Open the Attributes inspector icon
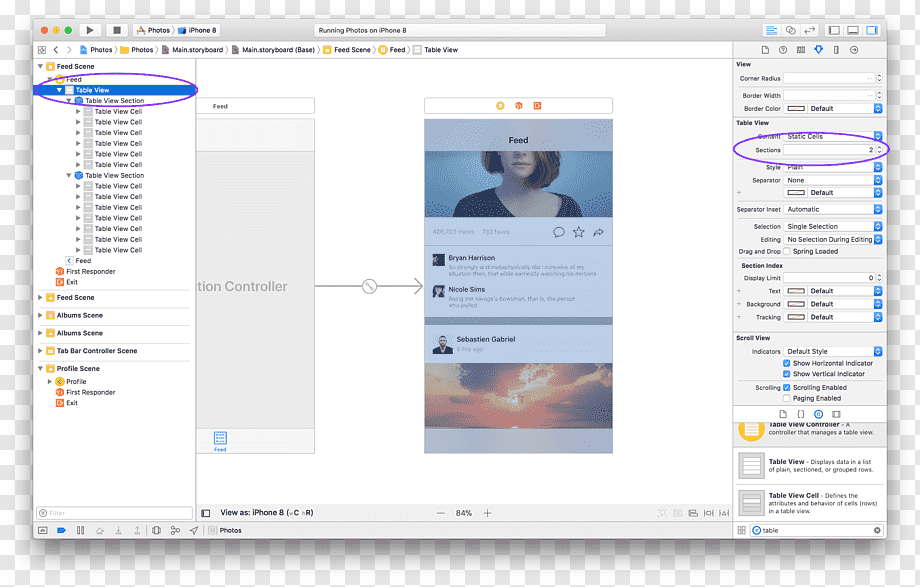Screen dimensions: 920x587 (x=818, y=50)
